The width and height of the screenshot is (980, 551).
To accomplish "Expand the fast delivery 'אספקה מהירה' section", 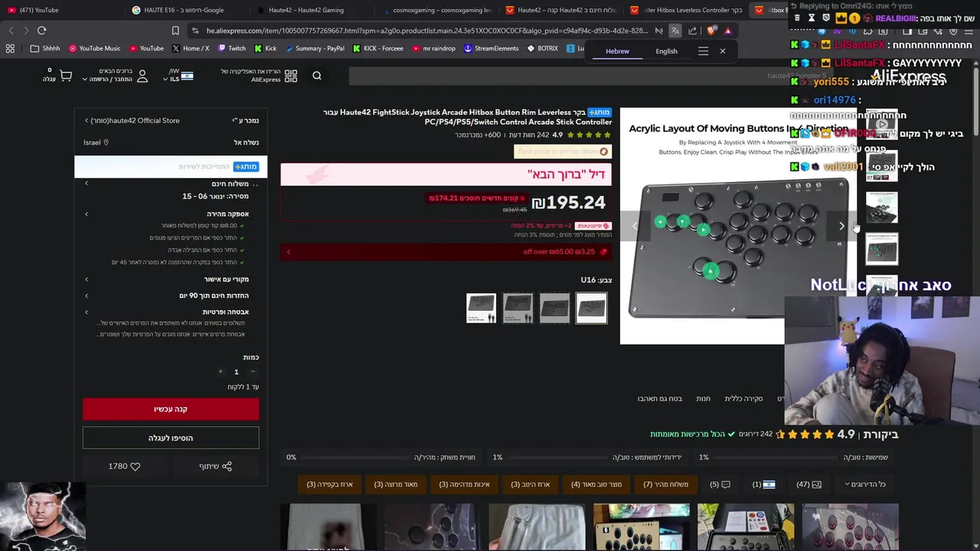I will coord(171,214).
